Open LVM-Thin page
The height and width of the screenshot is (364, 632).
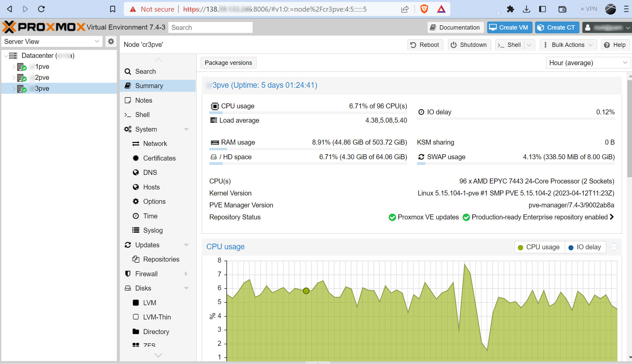pyautogui.click(x=158, y=317)
